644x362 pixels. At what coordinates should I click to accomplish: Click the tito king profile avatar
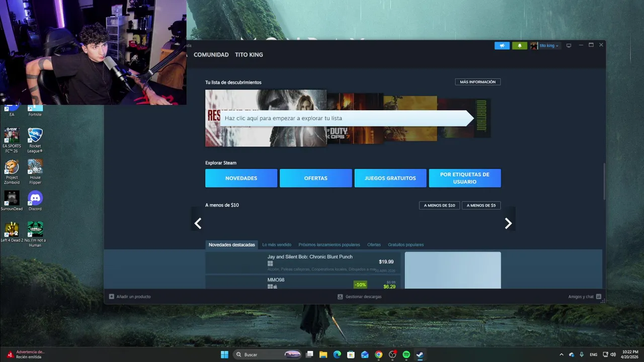tap(534, 46)
